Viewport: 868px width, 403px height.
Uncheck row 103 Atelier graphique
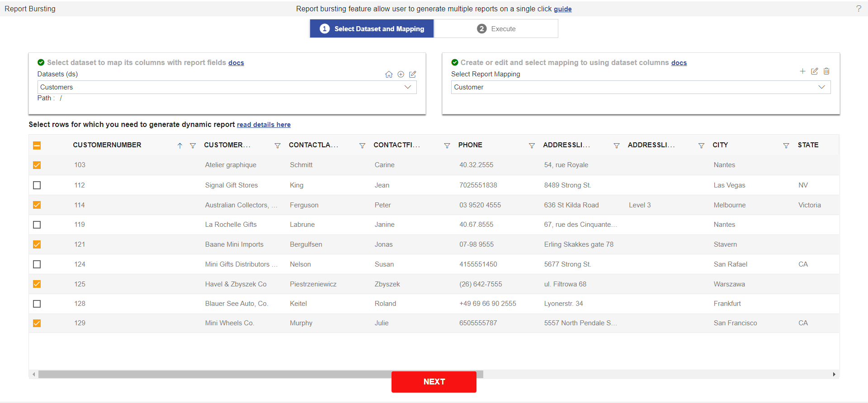coord(37,165)
